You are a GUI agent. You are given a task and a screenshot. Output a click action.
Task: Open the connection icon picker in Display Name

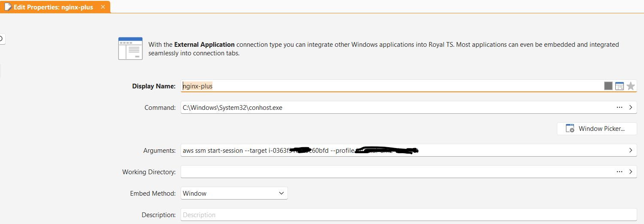point(619,86)
